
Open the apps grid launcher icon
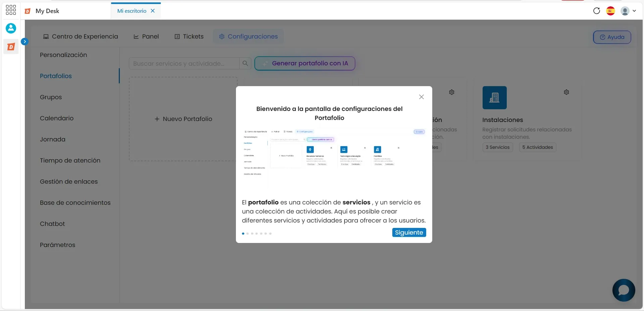11,10
